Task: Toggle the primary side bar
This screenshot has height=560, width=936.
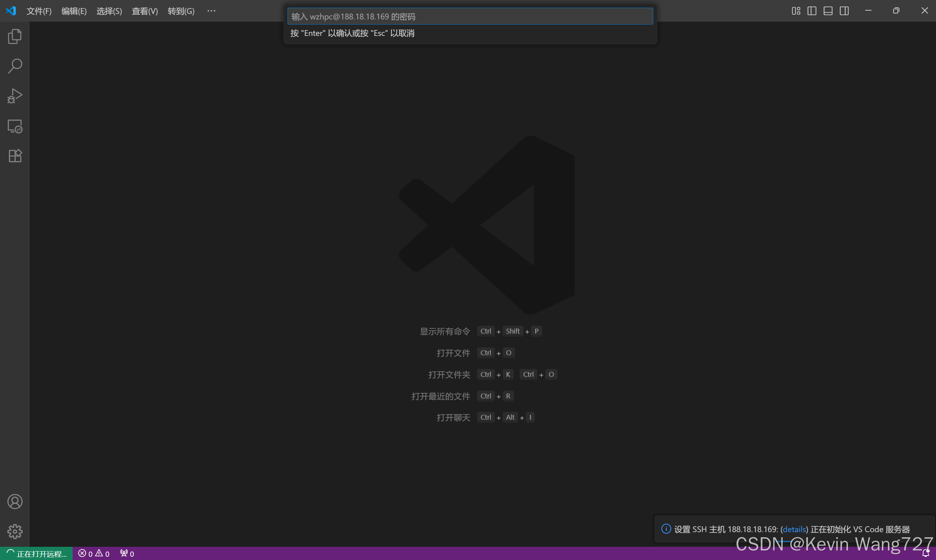Action: (x=812, y=11)
